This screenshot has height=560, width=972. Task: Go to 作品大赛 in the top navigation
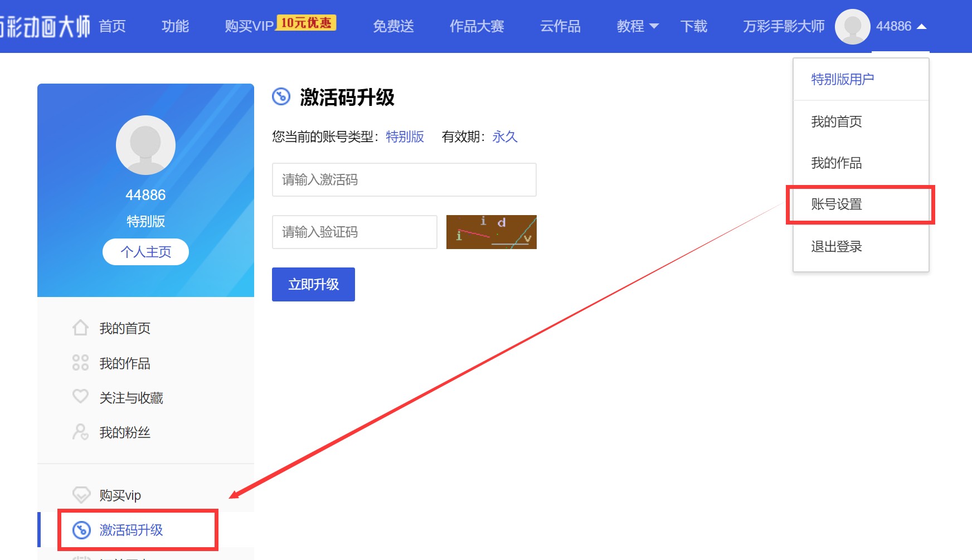[x=477, y=26]
